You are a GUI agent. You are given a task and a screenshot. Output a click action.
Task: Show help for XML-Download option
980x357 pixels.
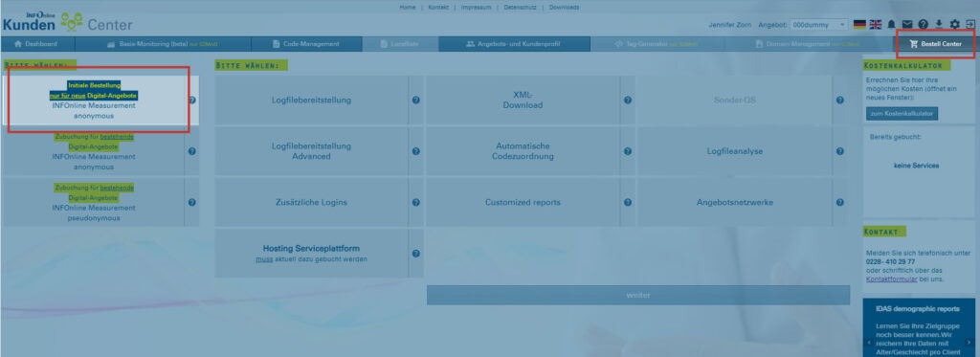tap(628, 100)
